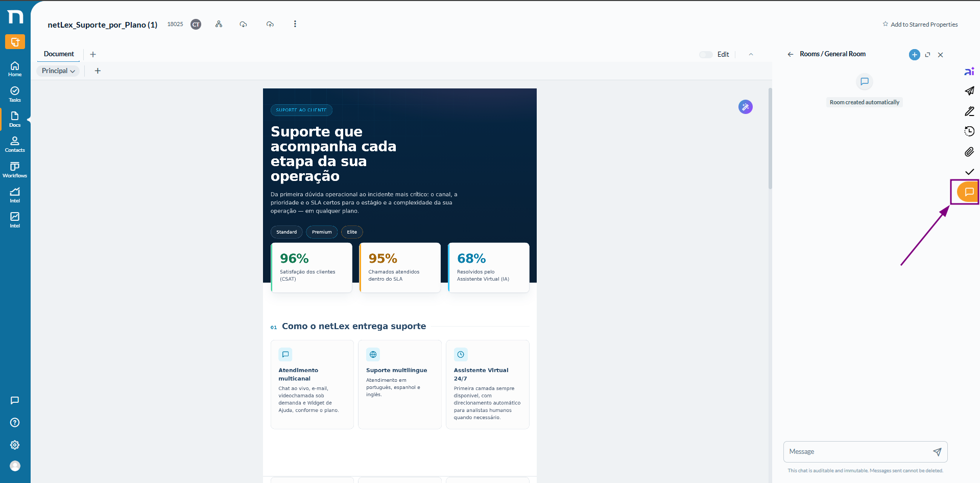Send the message with the paper-plane button
Viewport: 980px width, 483px height.
pos(937,452)
